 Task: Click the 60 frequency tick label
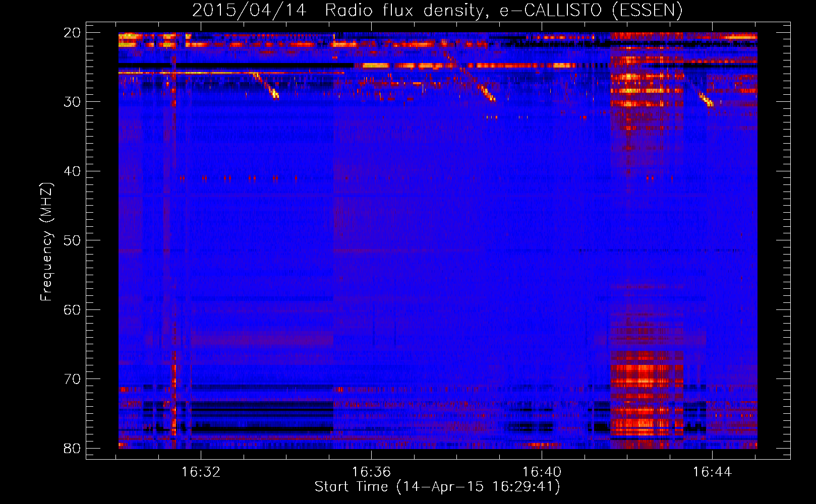[x=72, y=310]
